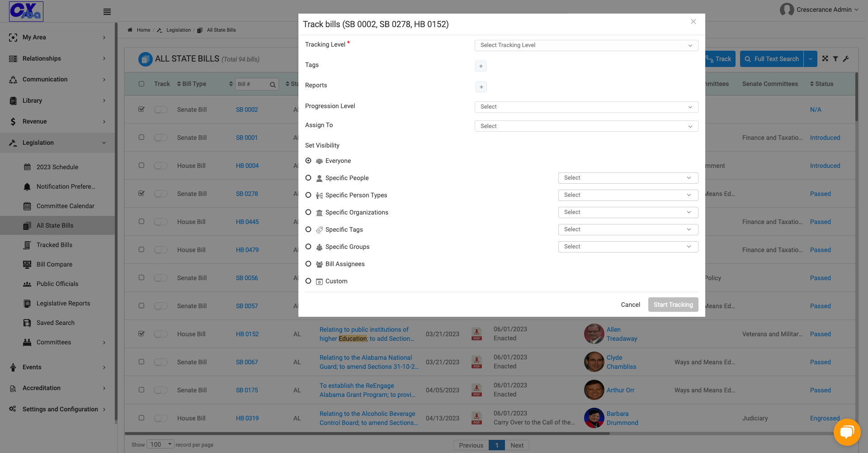The image size is (868, 453).
Task: Download the PDF for HB 0152
Action: [476, 334]
